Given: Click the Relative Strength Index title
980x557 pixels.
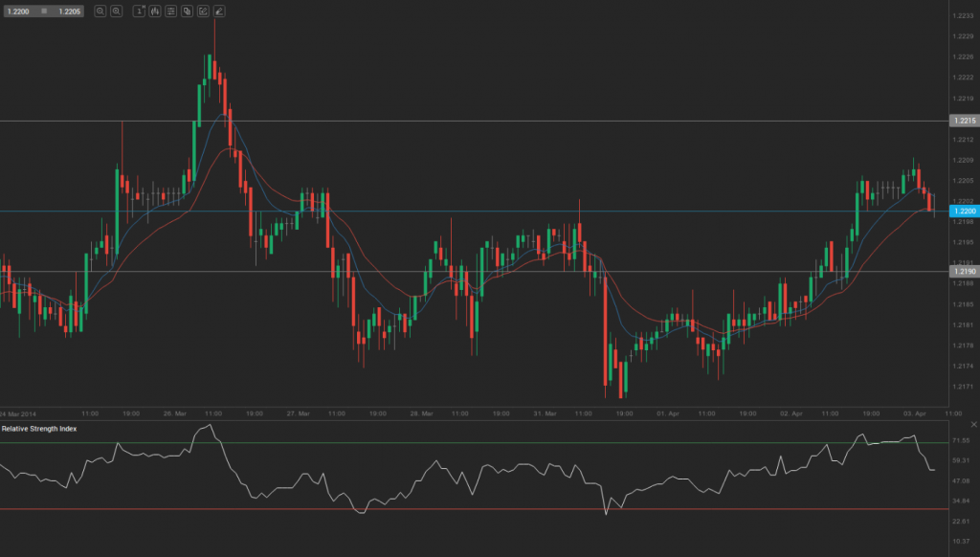Looking at the screenshot, I should 39,428.
